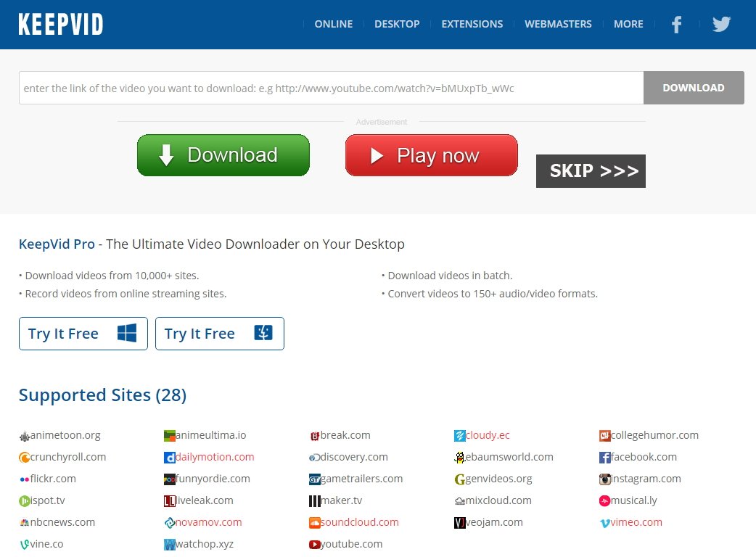Screen dimensions: 756x557
Task: Open the MORE menu item
Action: click(x=628, y=24)
